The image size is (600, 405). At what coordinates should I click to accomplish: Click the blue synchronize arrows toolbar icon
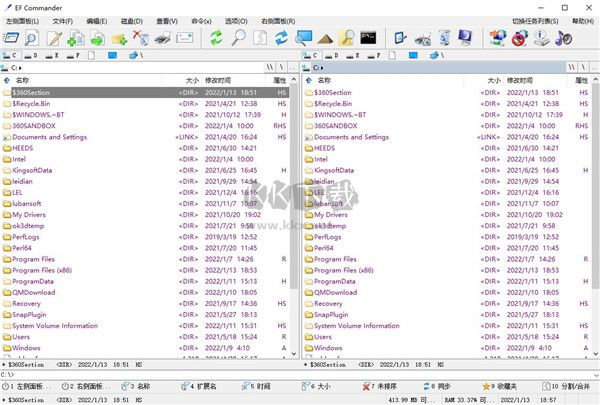point(282,38)
